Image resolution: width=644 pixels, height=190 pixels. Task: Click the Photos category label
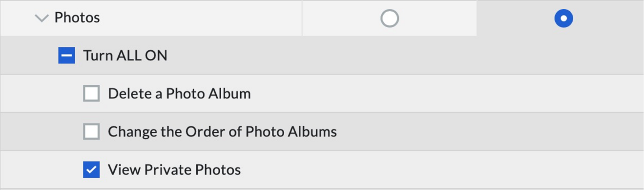click(x=77, y=18)
